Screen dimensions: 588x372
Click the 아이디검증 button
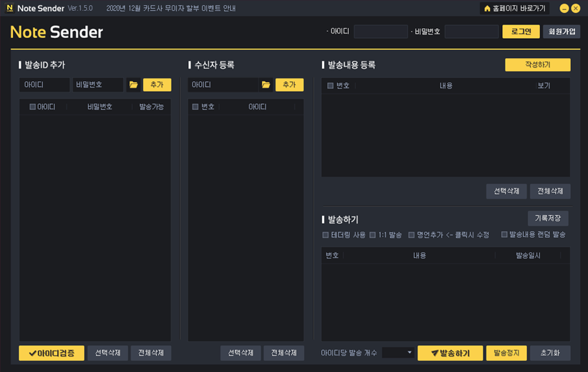(52, 353)
